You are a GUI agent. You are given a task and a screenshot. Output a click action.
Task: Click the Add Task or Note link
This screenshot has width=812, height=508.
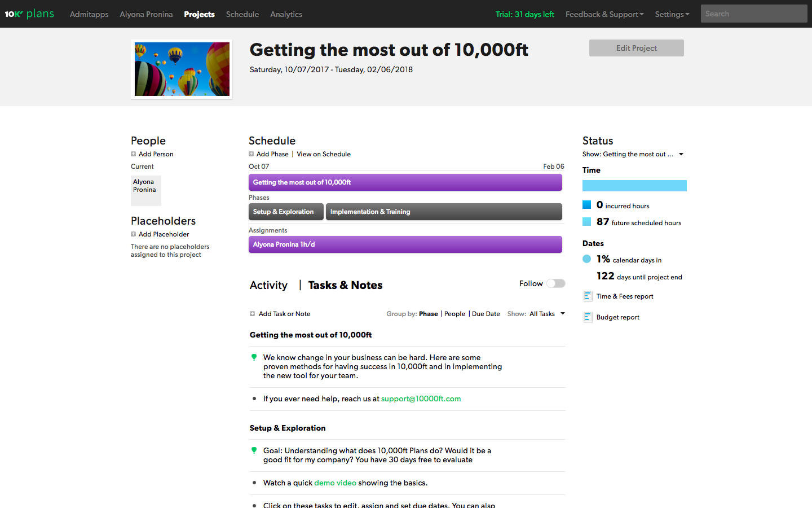point(284,314)
